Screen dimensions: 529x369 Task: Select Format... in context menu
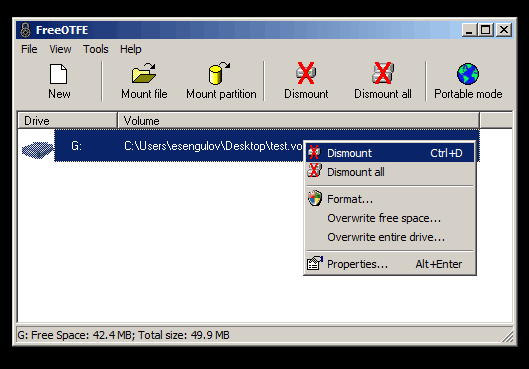click(390, 199)
